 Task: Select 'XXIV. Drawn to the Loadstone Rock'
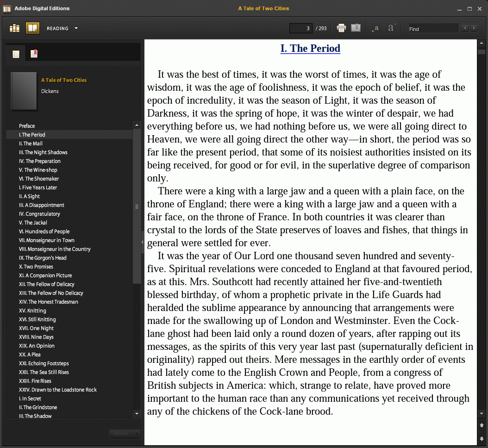[57, 390]
